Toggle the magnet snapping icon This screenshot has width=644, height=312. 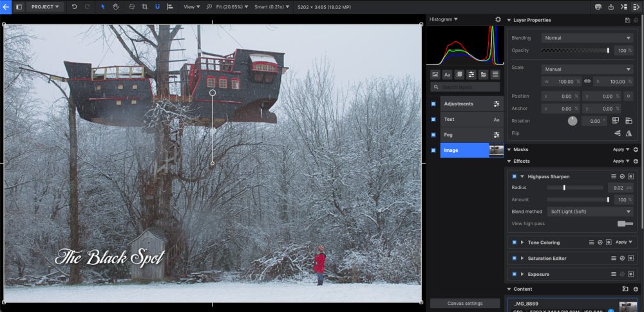157,6
